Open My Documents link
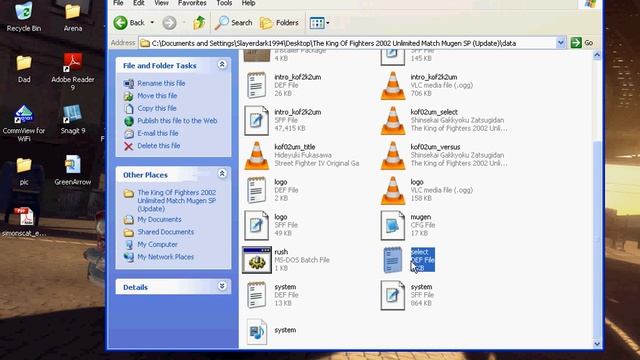Viewport: 640px width, 360px height. coord(159,220)
